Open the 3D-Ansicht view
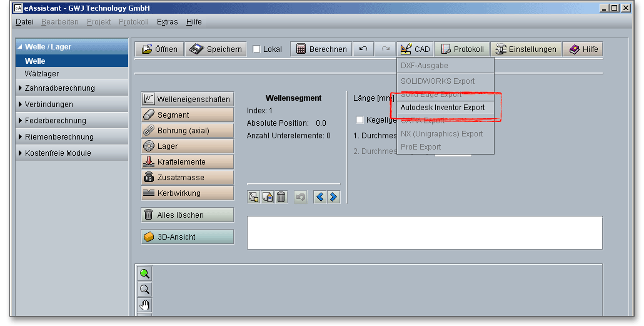 click(x=188, y=237)
